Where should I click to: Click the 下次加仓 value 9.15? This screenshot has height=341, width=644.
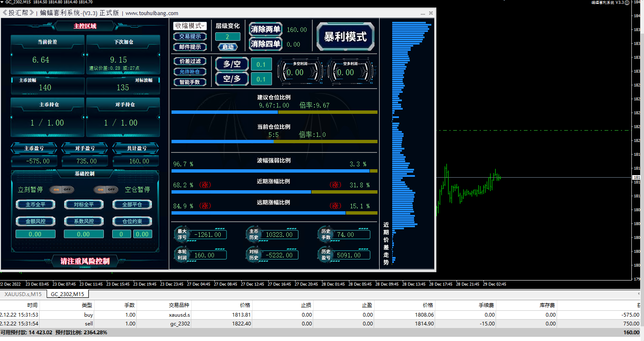pyautogui.click(x=119, y=60)
